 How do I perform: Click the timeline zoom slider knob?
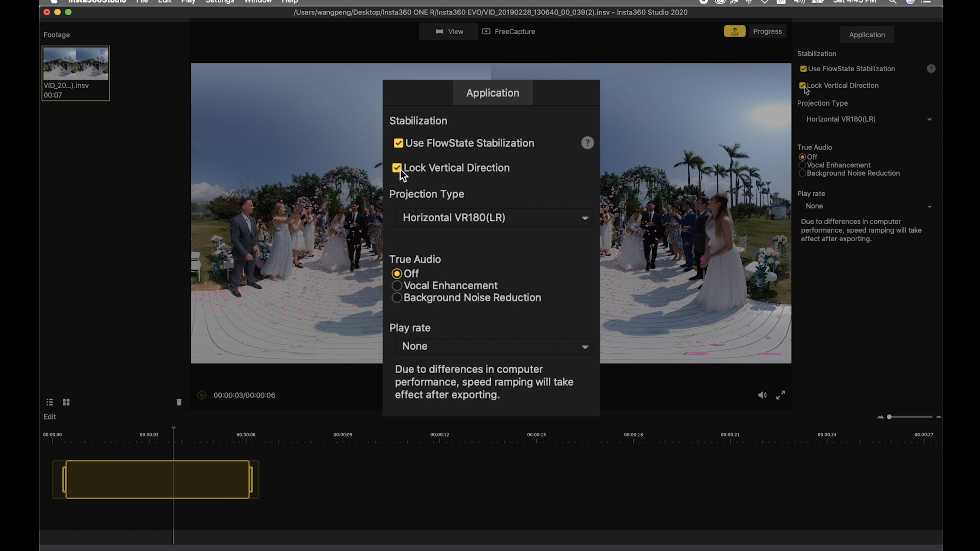[x=889, y=417]
